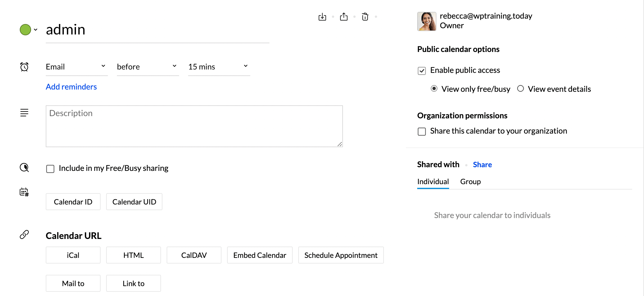Select the Individual tab
644x296 pixels.
[x=433, y=182]
